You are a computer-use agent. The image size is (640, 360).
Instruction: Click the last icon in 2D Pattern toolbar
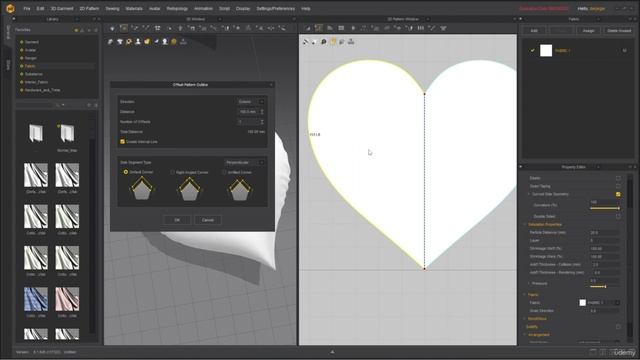pyautogui.click(x=443, y=28)
